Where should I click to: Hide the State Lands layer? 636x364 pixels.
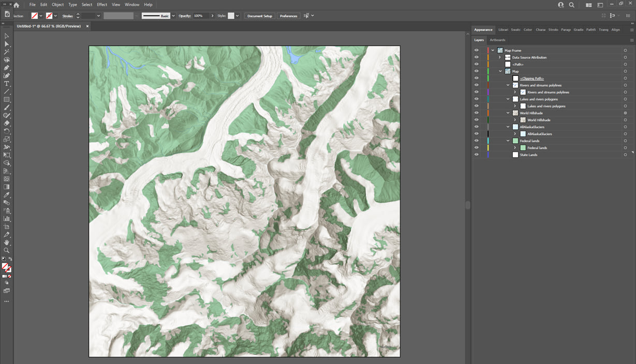[477, 155]
